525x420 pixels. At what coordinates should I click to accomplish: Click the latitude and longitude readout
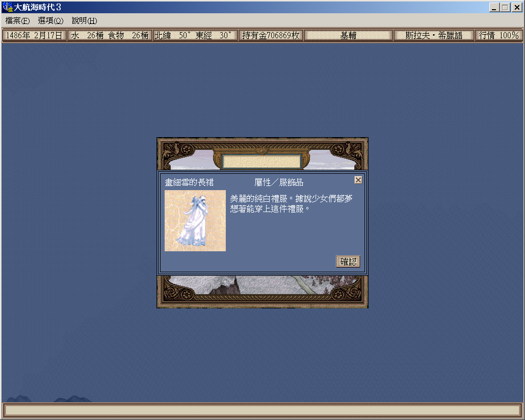195,36
